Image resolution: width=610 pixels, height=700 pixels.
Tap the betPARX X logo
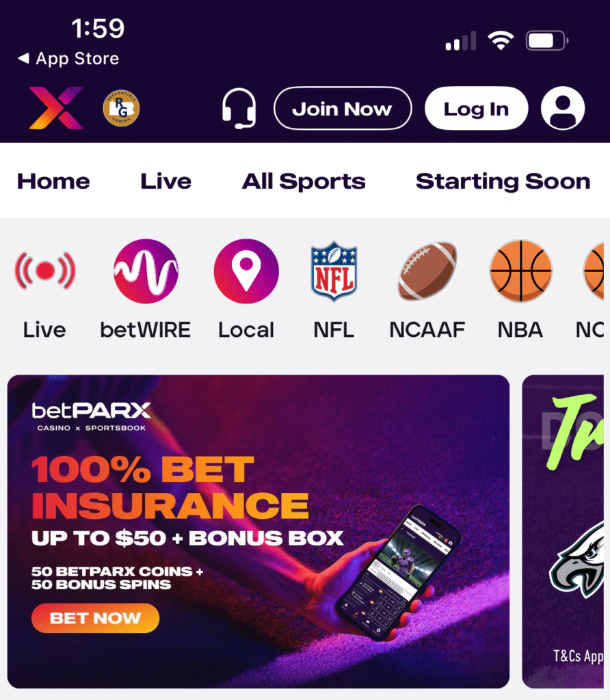[x=56, y=108]
